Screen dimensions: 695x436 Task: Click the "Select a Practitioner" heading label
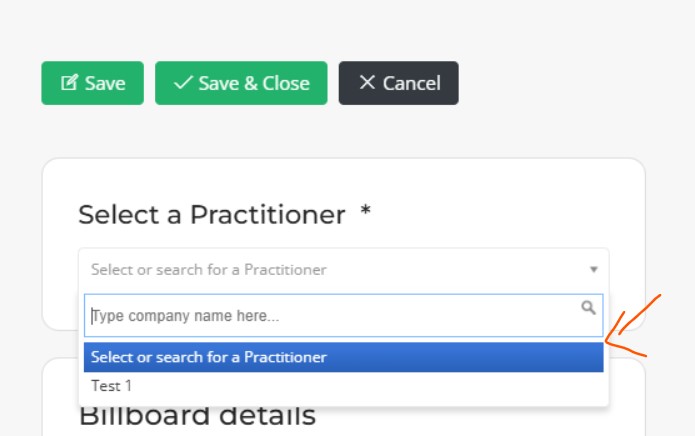(211, 215)
